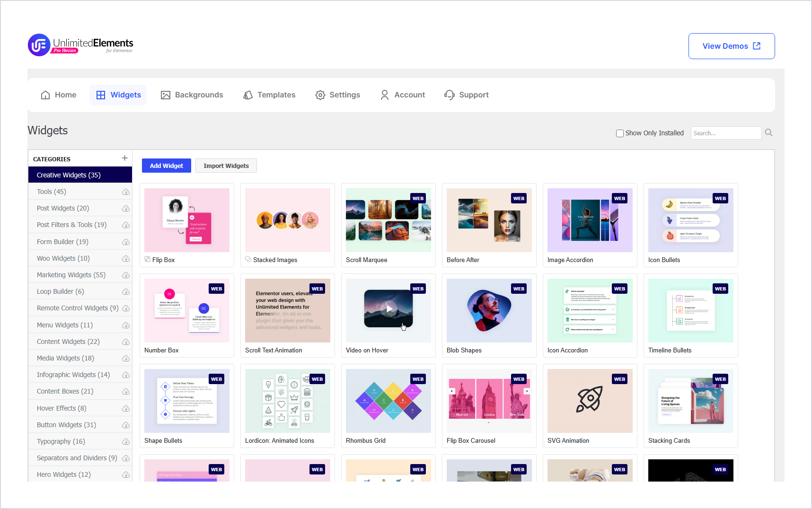This screenshot has width=812, height=509.
Task: Open the Account tab
Action: click(x=403, y=95)
